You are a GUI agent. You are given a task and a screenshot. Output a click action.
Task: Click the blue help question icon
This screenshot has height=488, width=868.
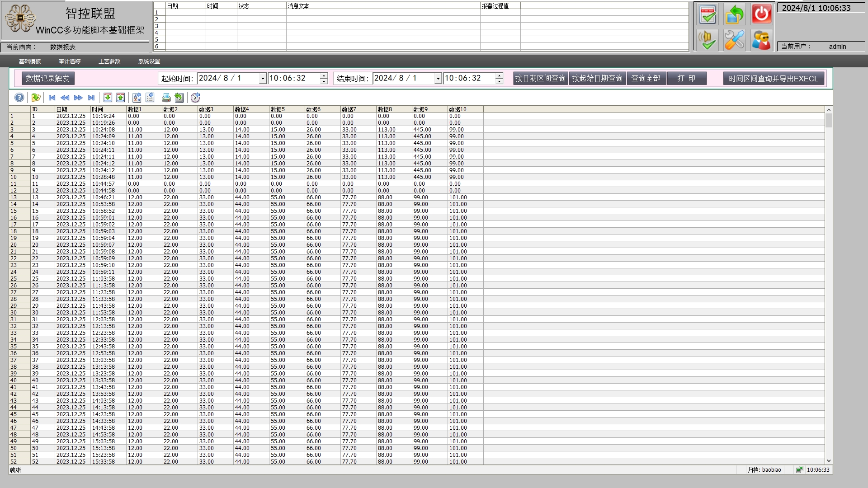tap(19, 98)
